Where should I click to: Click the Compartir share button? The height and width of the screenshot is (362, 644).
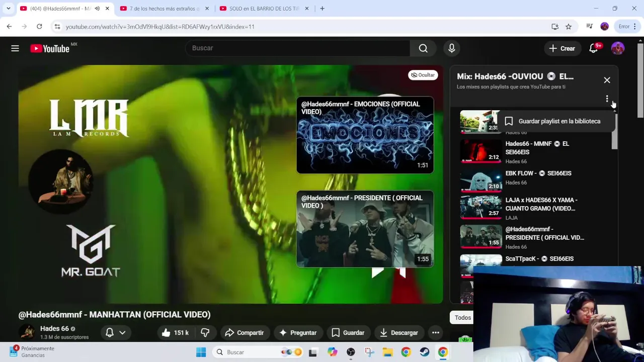[x=245, y=333]
